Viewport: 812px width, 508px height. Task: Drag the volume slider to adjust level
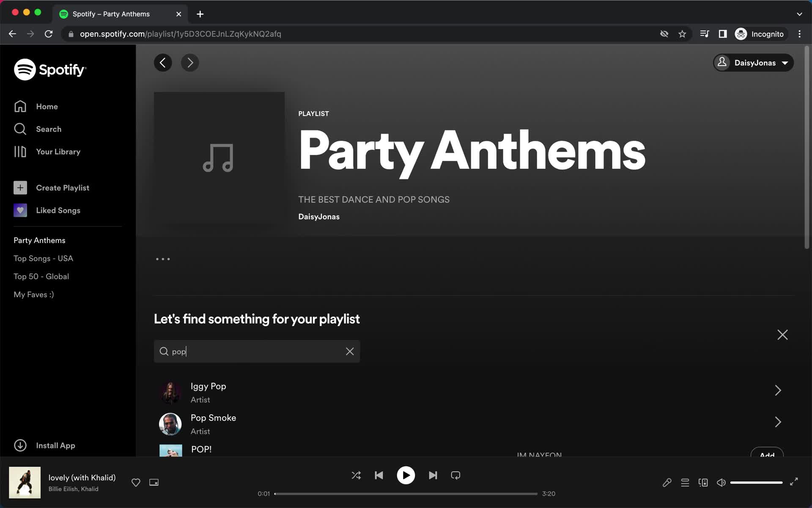click(757, 482)
